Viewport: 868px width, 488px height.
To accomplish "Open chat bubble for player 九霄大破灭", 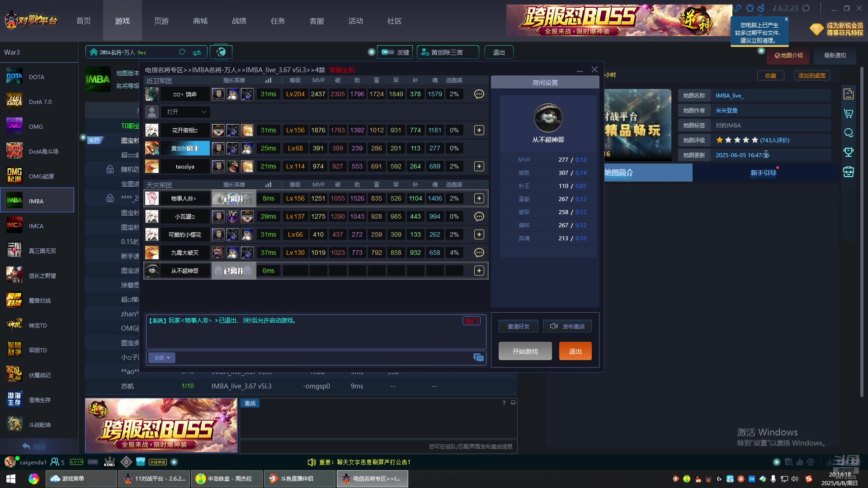I will click(x=479, y=253).
